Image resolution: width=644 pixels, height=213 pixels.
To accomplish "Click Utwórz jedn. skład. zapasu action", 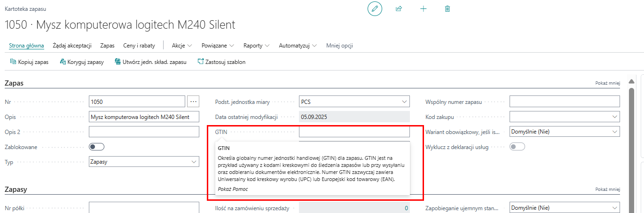I will pyautogui.click(x=150, y=62).
